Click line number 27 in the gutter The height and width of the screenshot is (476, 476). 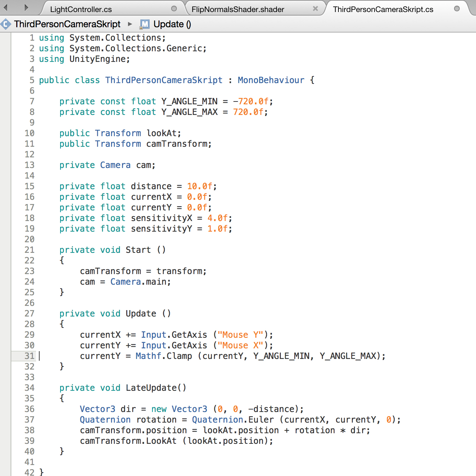[29, 314]
